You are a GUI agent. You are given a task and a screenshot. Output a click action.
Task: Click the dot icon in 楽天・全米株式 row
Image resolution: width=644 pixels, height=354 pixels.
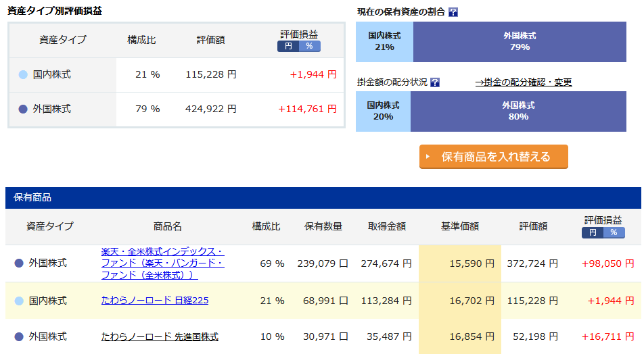(x=19, y=263)
